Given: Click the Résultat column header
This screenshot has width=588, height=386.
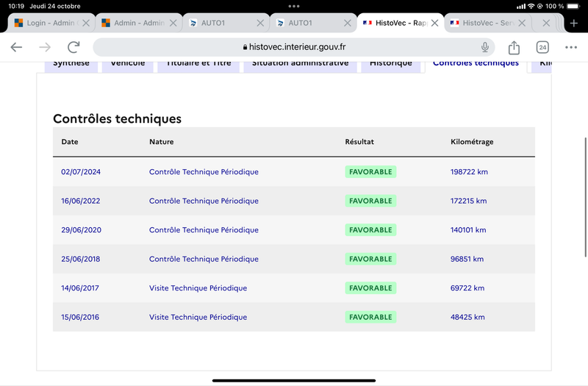Looking at the screenshot, I should click(x=359, y=142).
